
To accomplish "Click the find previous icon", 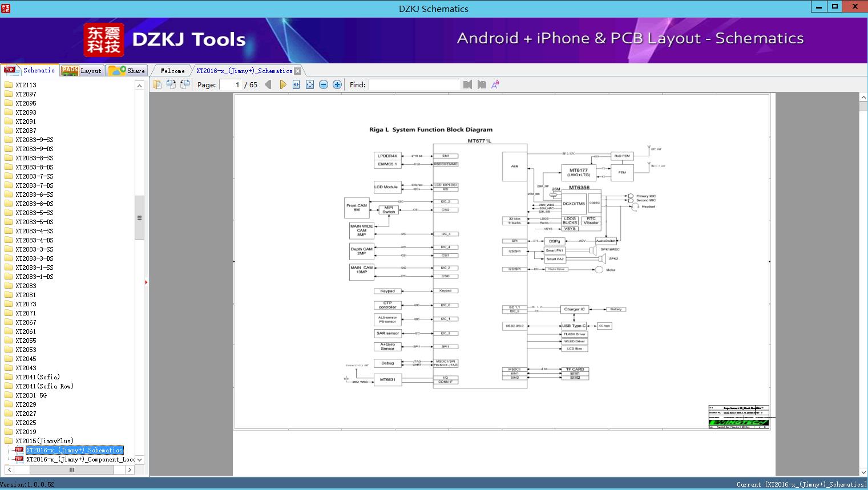I will [468, 84].
